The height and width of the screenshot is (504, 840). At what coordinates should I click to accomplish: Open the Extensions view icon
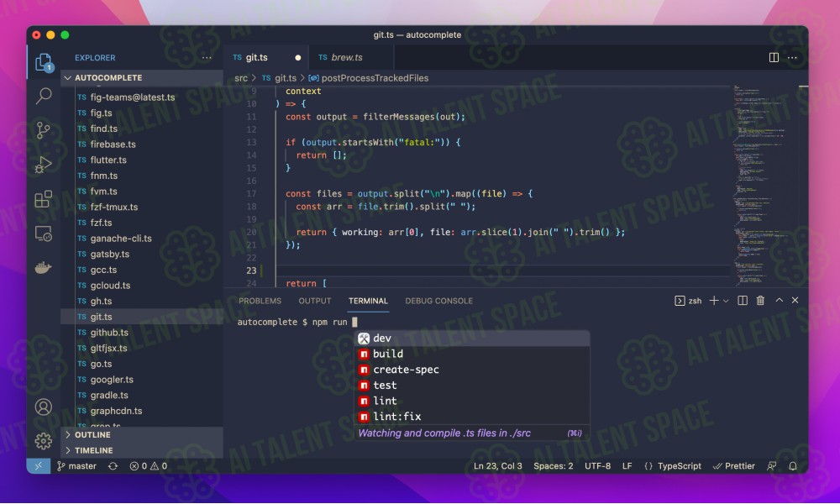[x=44, y=199]
